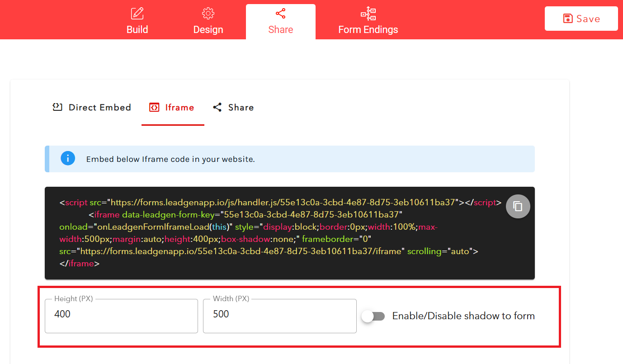
Task: Open the Design gear icon
Action: (x=208, y=13)
